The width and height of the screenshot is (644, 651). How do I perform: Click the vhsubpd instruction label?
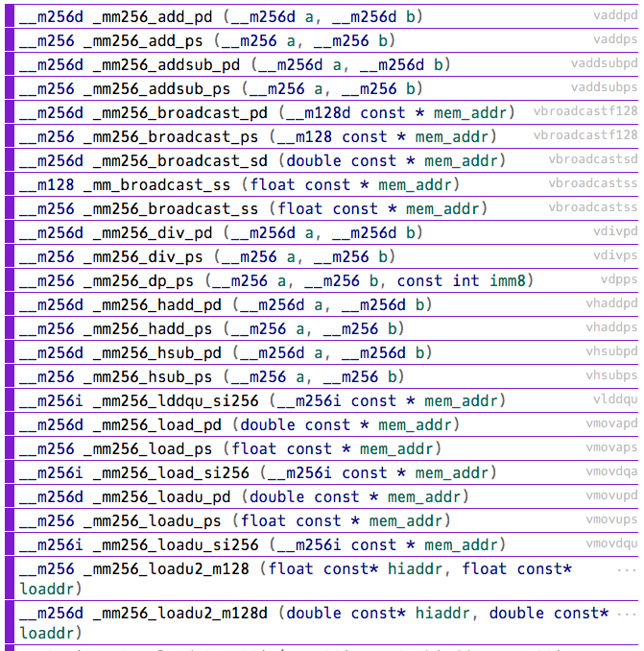click(x=611, y=351)
